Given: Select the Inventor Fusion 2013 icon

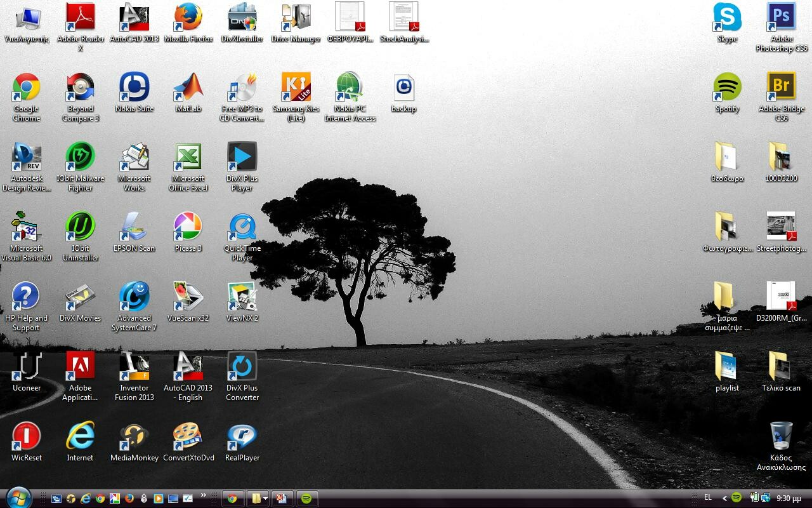Looking at the screenshot, I should [134, 367].
